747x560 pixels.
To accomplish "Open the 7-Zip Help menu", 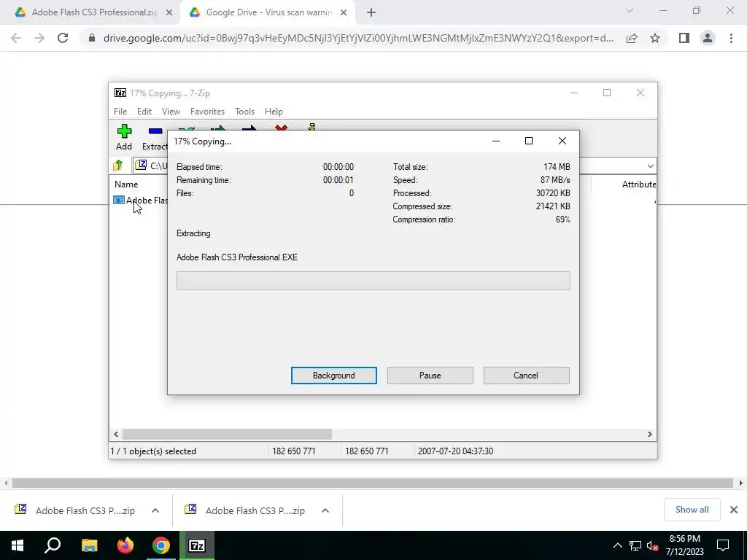I will (x=274, y=112).
